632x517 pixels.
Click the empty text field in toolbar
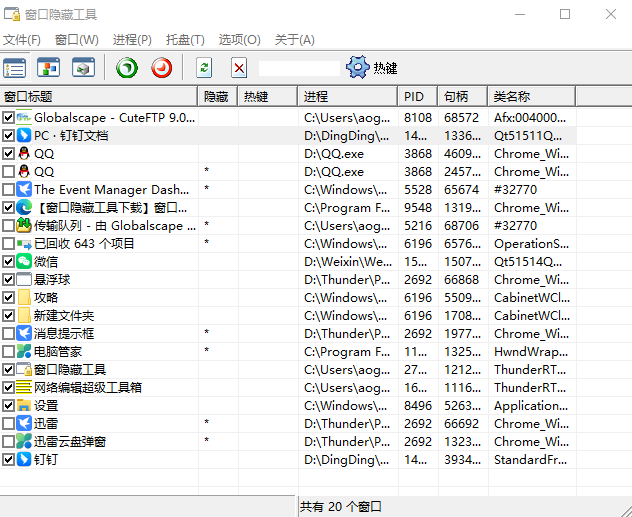(299, 68)
